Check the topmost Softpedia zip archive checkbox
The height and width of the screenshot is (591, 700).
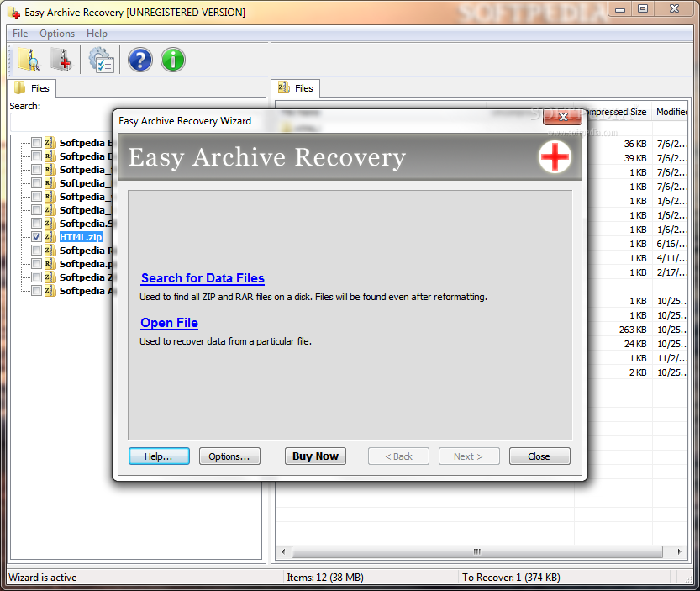pos(37,143)
